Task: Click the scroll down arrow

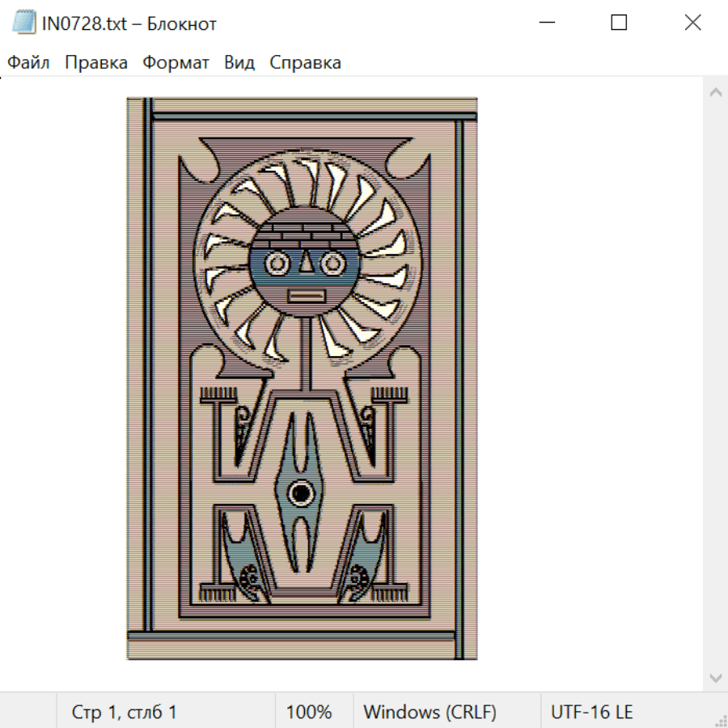Action: tap(715, 677)
